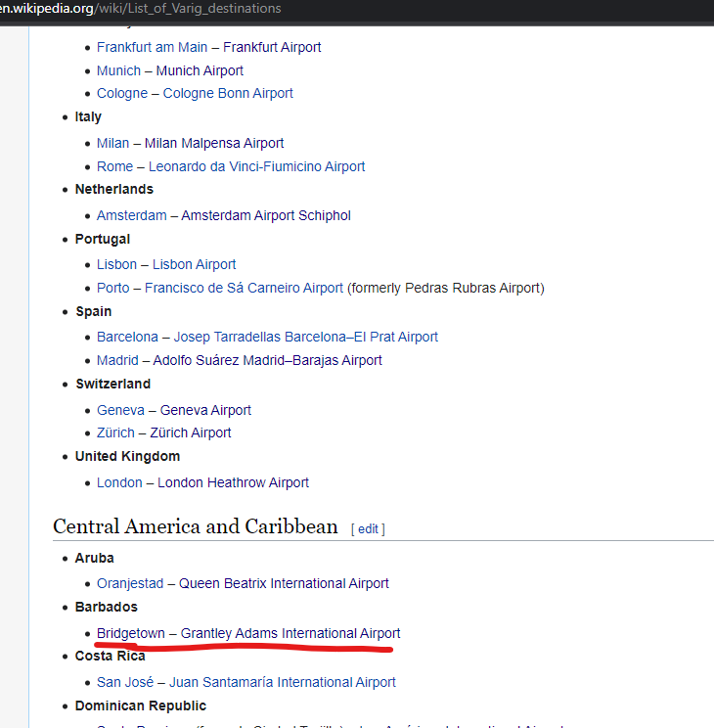Click the Central America and Caribbean heading

(196, 527)
